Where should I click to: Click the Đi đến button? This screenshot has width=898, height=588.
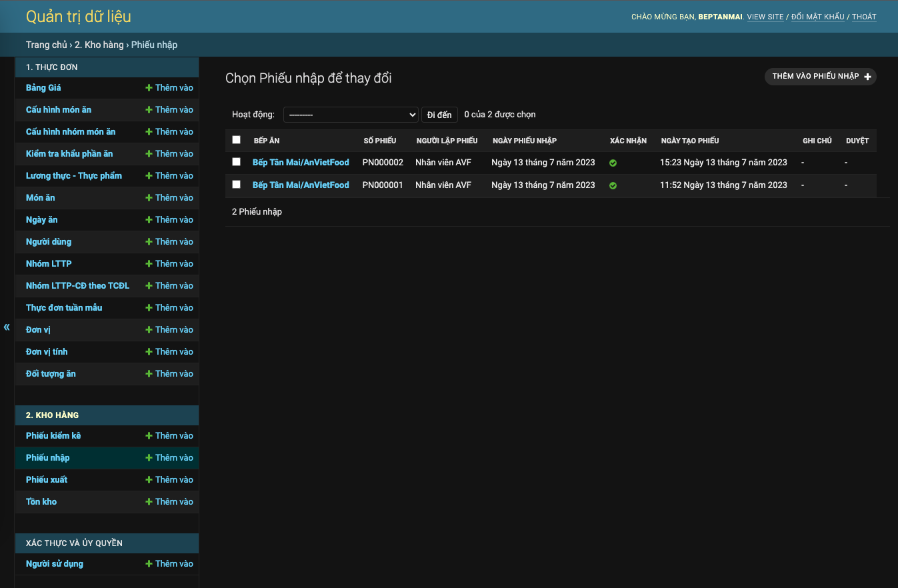pos(439,114)
